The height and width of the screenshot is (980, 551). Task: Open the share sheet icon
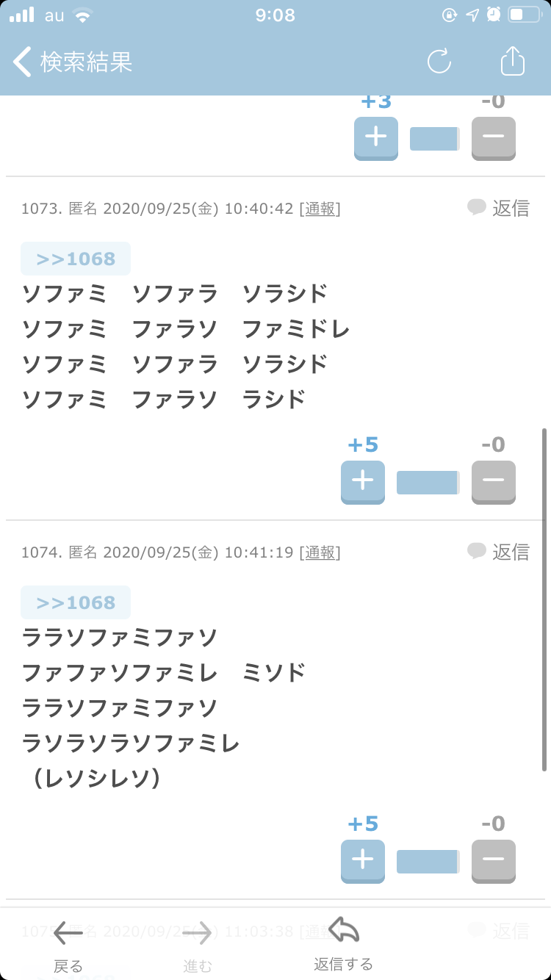point(513,60)
